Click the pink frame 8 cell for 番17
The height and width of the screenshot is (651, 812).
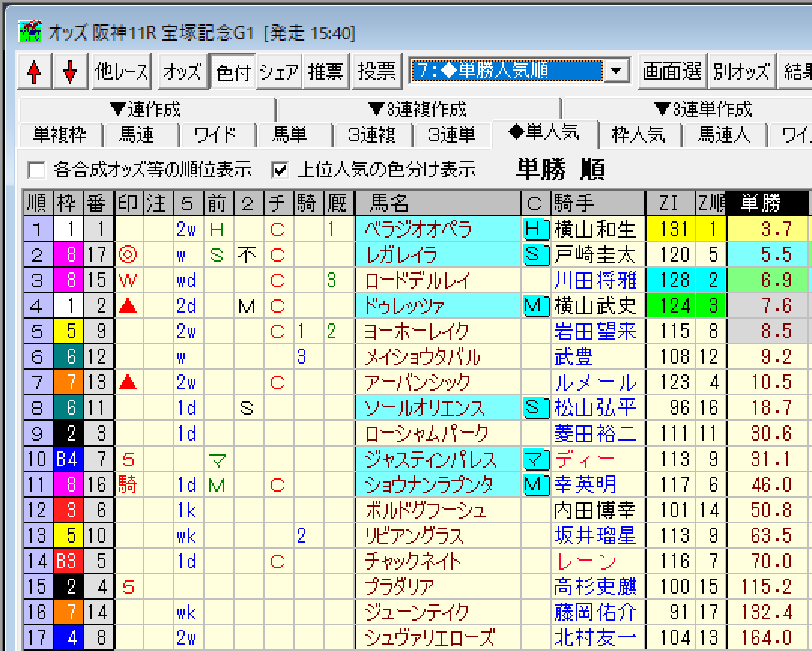point(68,254)
